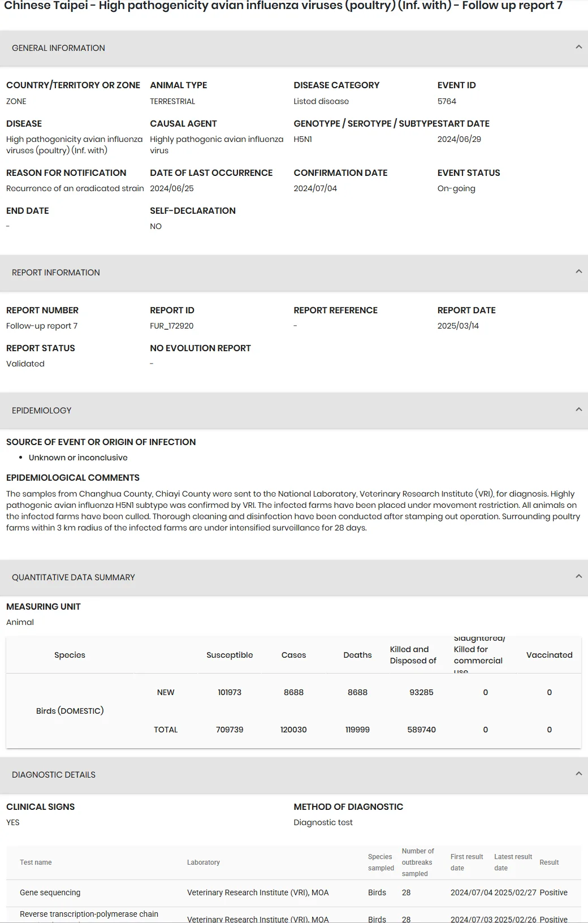The width and height of the screenshot is (588, 923).
Task: Click the Susceptible column header
Action: point(230,655)
